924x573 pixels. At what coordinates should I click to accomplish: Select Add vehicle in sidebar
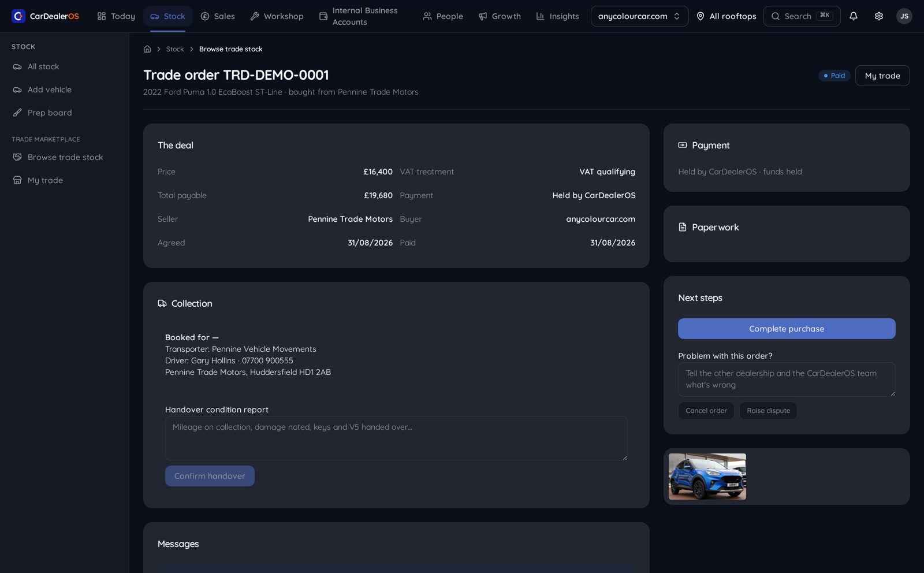(65, 90)
